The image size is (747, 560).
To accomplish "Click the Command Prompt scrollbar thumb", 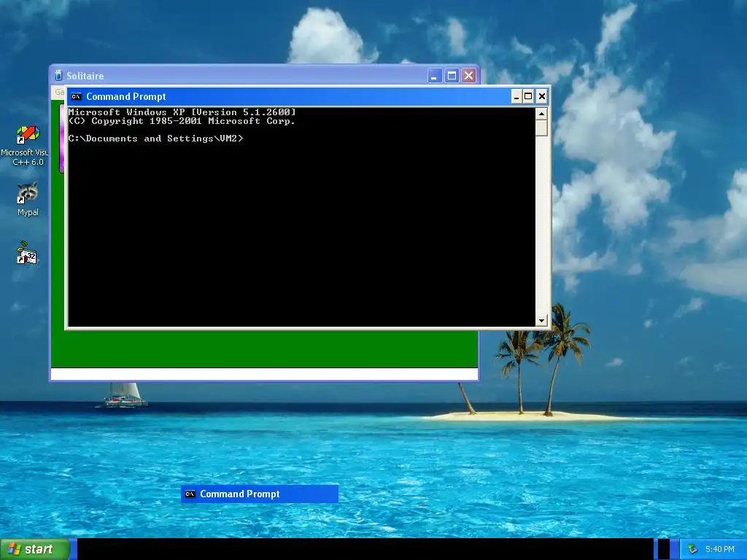I will tap(541, 128).
